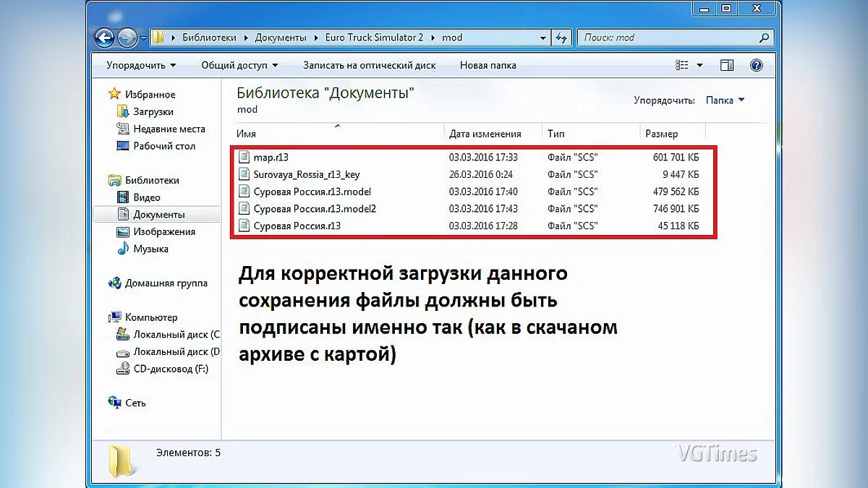Screen dimensions: 868x488
Task: Open the Музыка library
Action: [150, 249]
